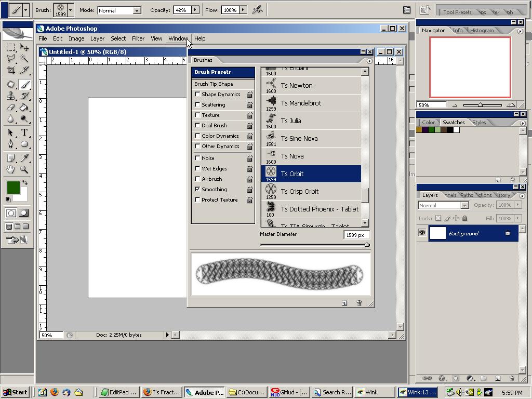
Task: Select the Paint Bucket tool
Action: (24, 108)
